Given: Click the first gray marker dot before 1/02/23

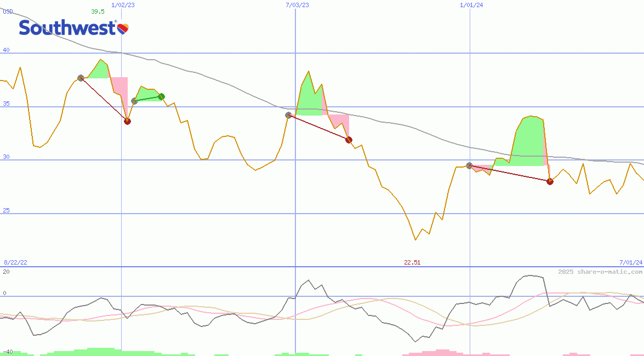Looking at the screenshot, I should click(81, 78).
